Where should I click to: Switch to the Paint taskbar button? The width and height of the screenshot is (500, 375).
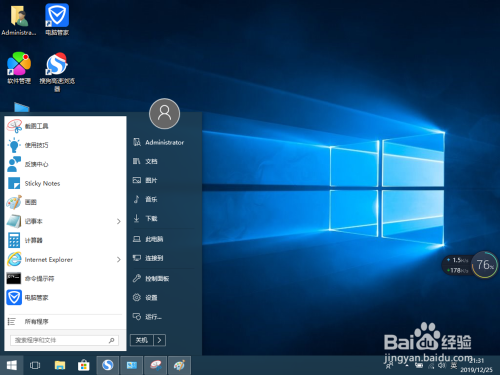(x=180, y=365)
